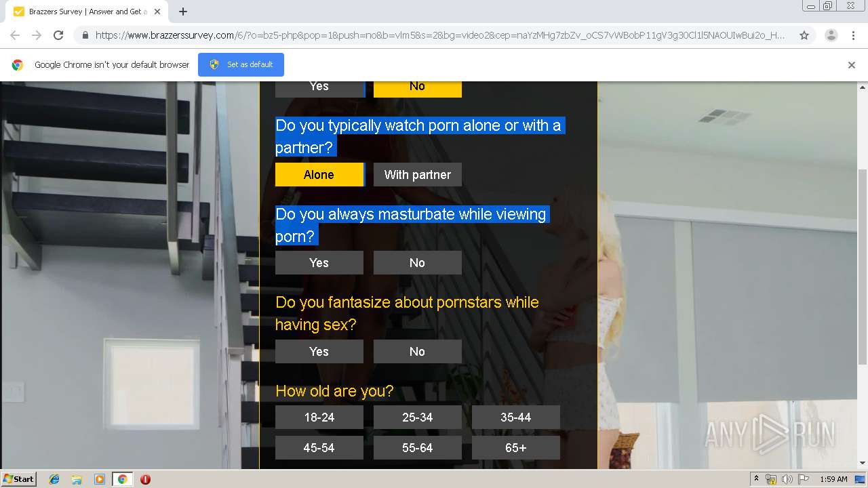Close the Brazzers Survey tab
The image size is (868, 488).
[158, 12]
